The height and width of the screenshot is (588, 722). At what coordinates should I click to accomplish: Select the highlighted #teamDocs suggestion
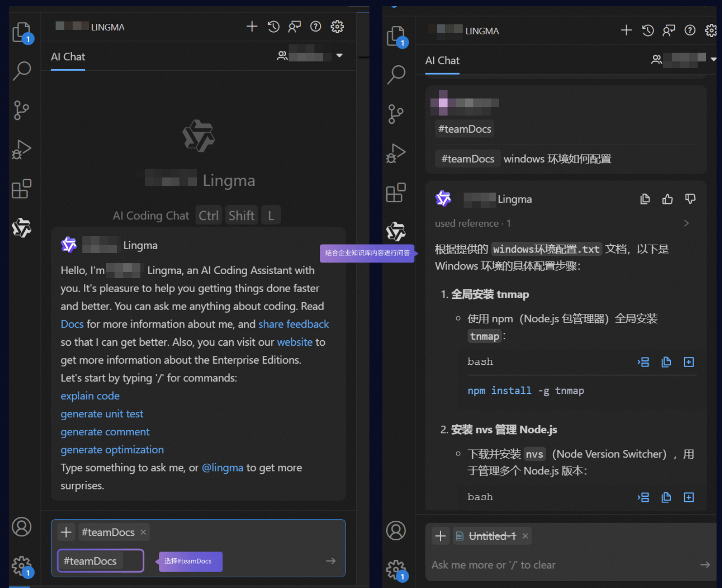100,561
